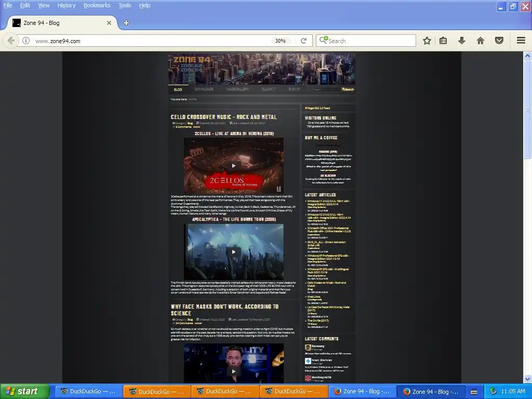Click the vertical scrollbar thumb
The width and height of the screenshot is (532, 399).
click(x=527, y=110)
